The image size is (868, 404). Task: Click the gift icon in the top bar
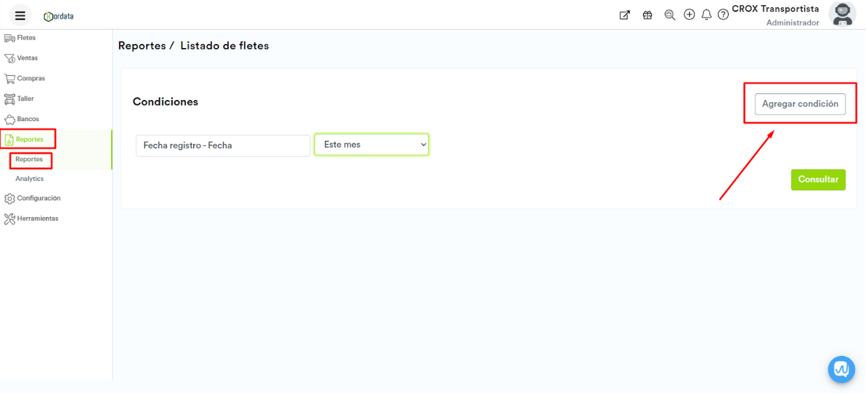(647, 15)
